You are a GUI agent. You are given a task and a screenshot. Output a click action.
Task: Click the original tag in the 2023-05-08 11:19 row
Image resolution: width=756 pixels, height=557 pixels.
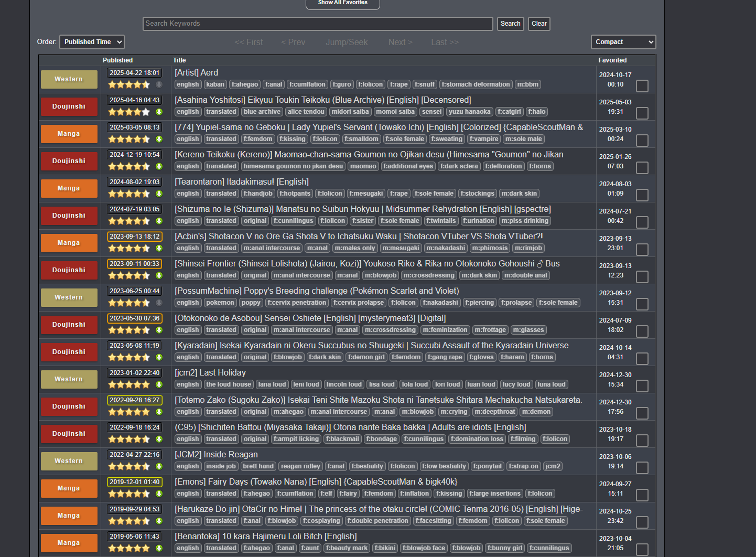pyautogui.click(x=255, y=357)
